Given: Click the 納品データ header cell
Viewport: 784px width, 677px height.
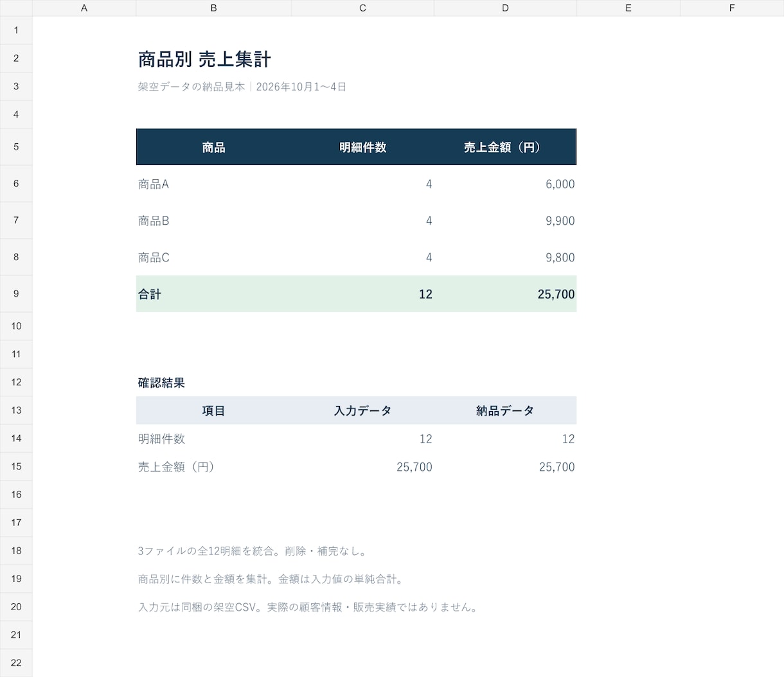Looking at the screenshot, I should coord(505,410).
